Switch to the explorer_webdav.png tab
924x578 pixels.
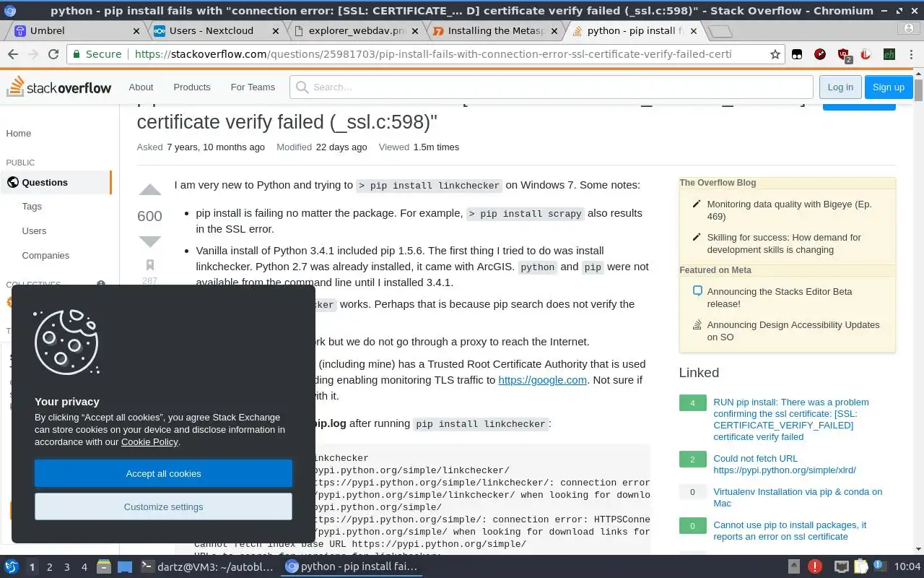pyautogui.click(x=357, y=30)
